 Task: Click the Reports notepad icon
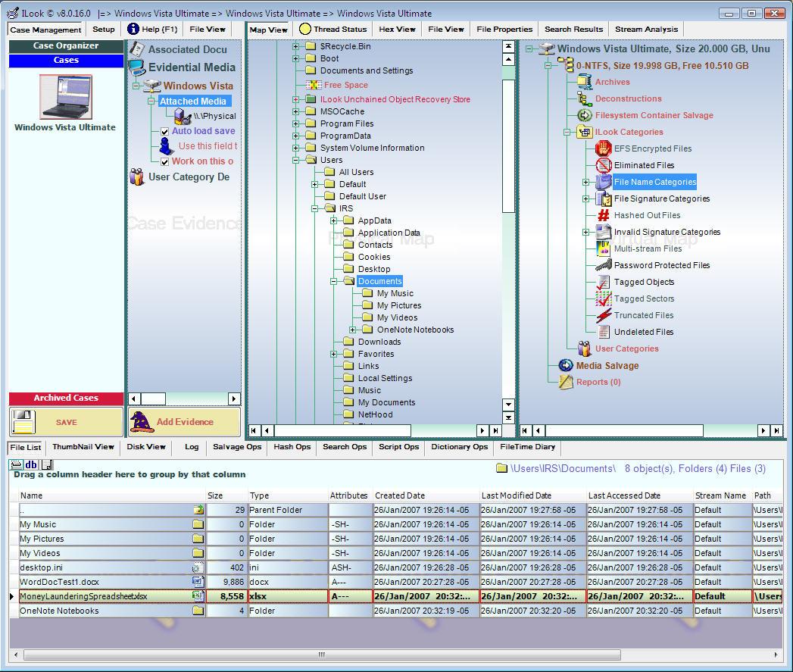point(566,382)
